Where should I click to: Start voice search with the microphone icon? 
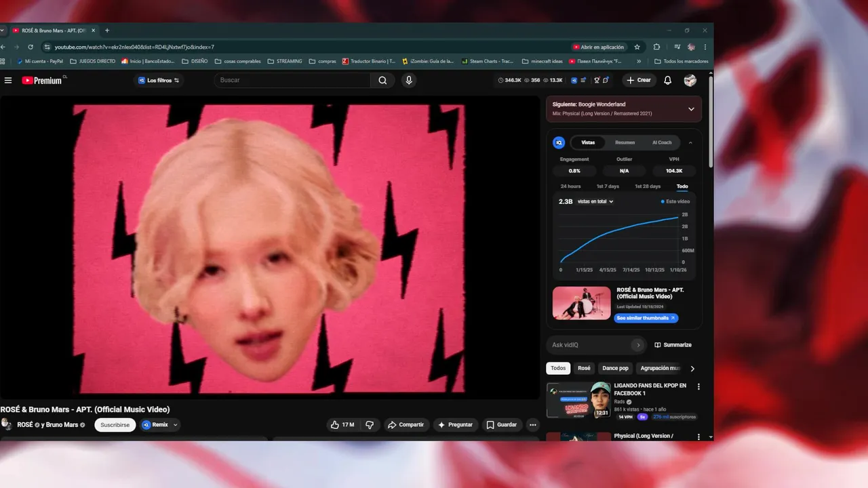point(408,80)
